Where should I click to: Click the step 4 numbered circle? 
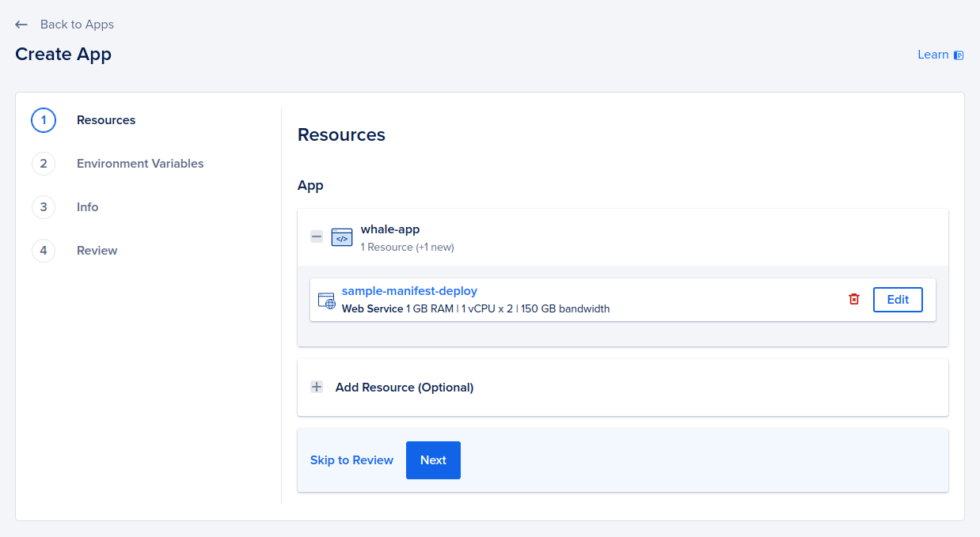point(44,250)
